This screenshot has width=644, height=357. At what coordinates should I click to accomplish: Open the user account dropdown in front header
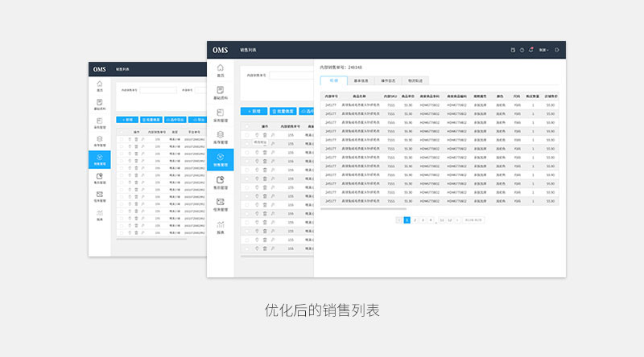coord(544,50)
